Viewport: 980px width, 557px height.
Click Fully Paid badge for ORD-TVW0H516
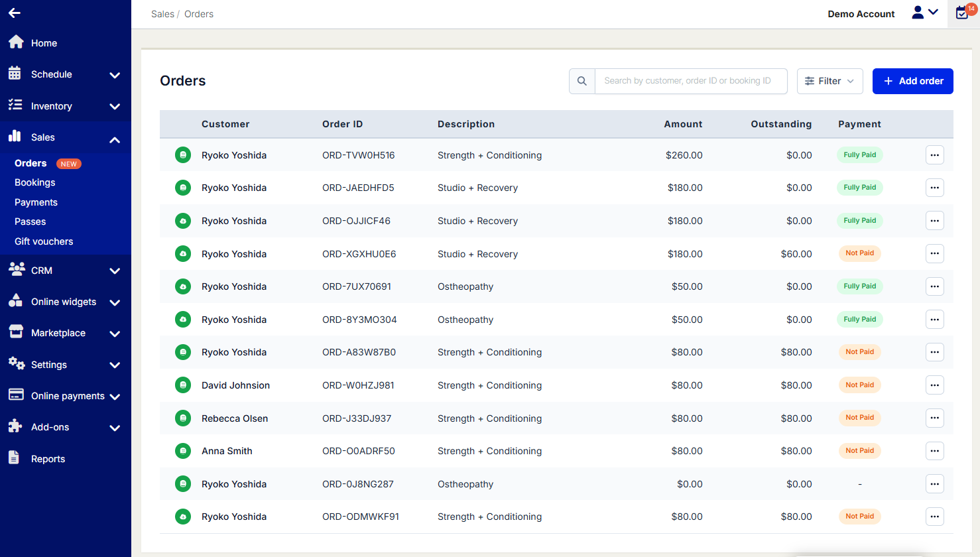click(x=860, y=155)
